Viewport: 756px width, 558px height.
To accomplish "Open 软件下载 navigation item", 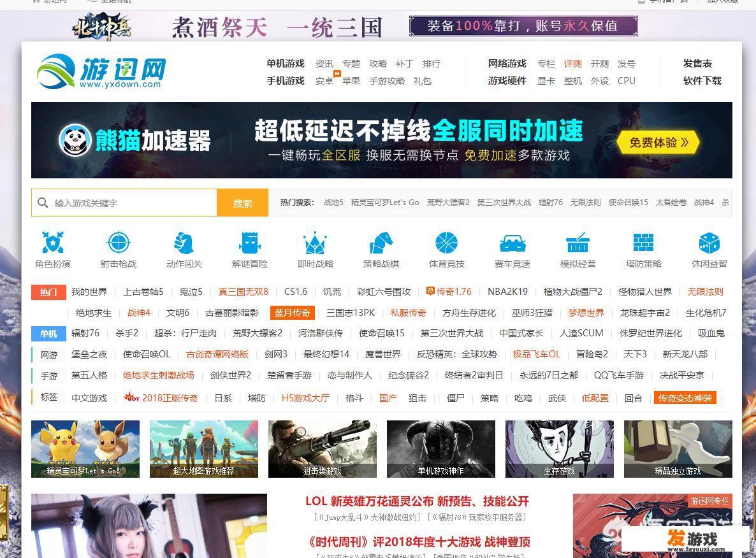I will coord(702,81).
